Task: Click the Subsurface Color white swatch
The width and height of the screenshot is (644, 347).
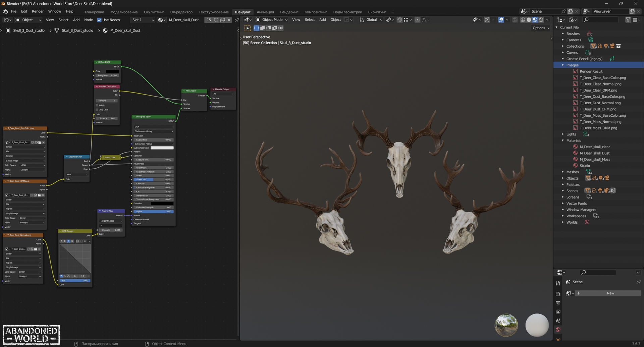Action: click(x=162, y=148)
